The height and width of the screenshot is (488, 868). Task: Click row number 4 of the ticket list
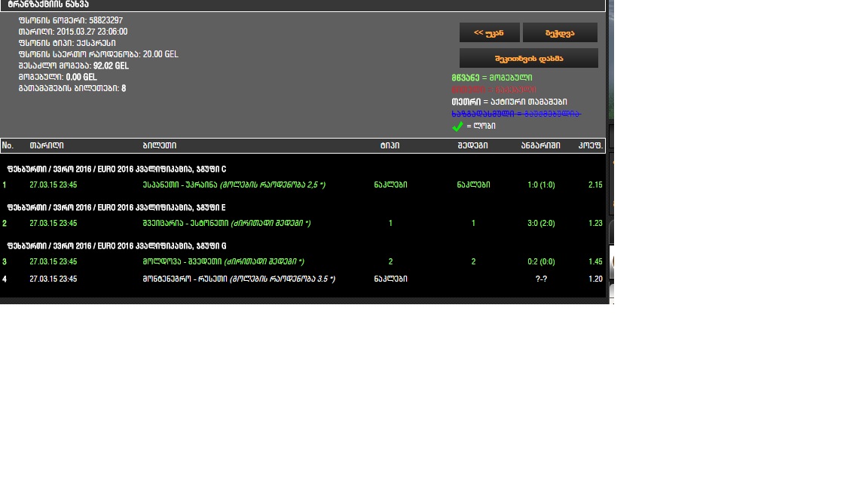pos(5,279)
